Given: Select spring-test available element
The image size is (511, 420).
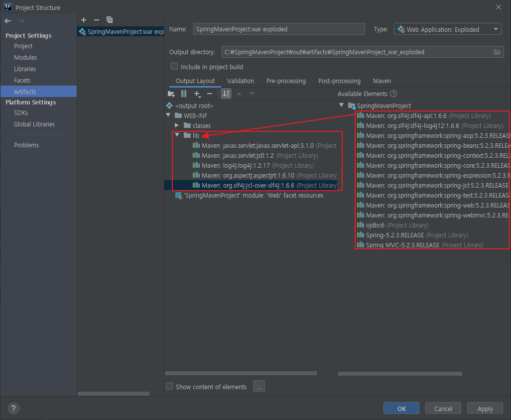Looking at the screenshot, I should click(x=433, y=196).
